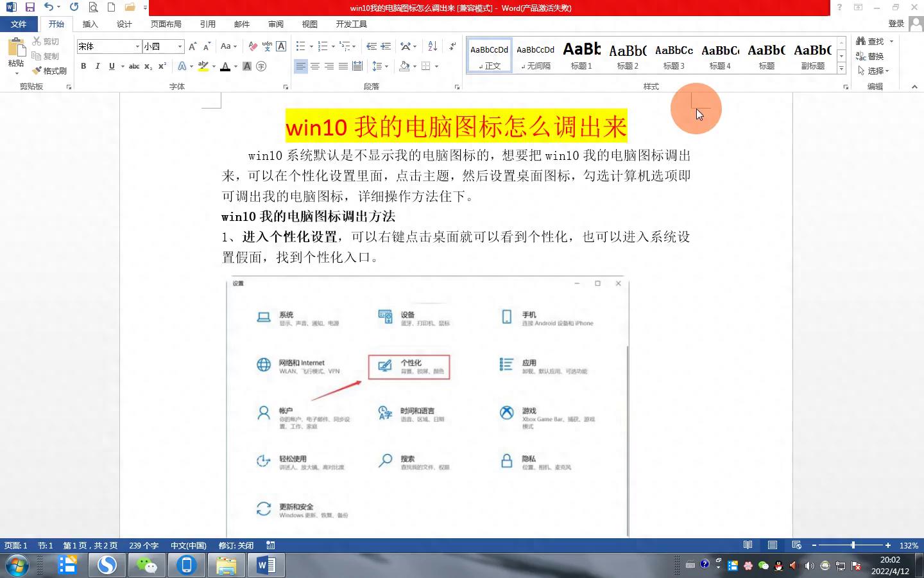
Task: Apply character shading with the A icon
Action: pos(246,66)
